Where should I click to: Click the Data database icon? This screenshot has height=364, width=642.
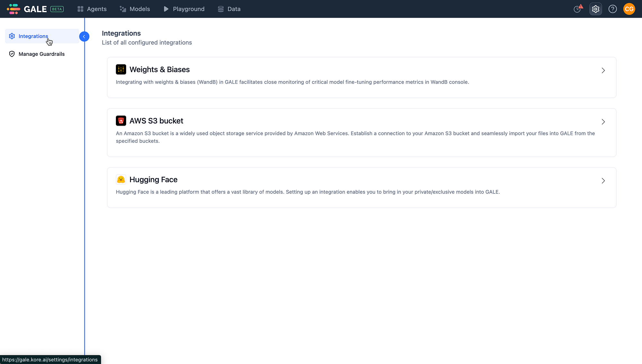[x=221, y=9]
